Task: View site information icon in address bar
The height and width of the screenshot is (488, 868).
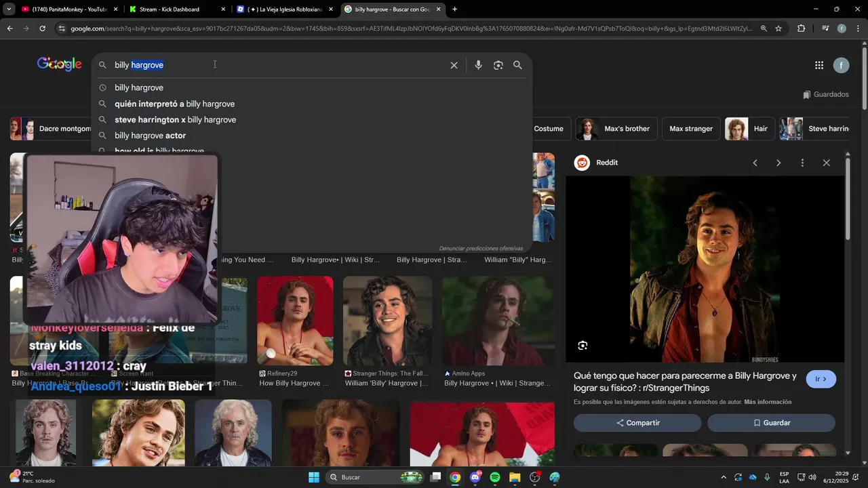Action: click(x=62, y=28)
